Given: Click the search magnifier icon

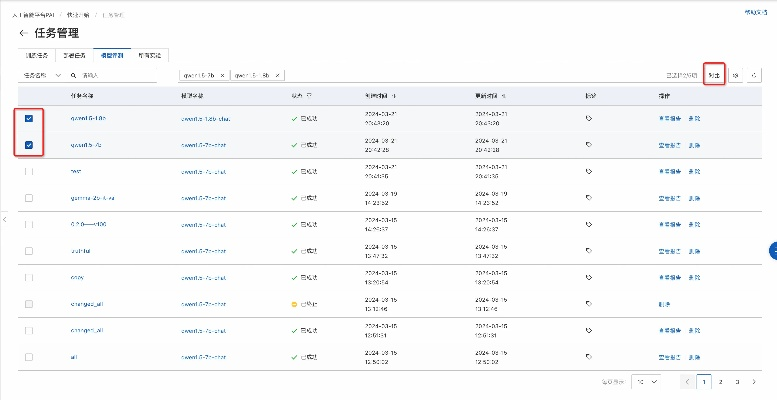Looking at the screenshot, I should click(74, 75).
